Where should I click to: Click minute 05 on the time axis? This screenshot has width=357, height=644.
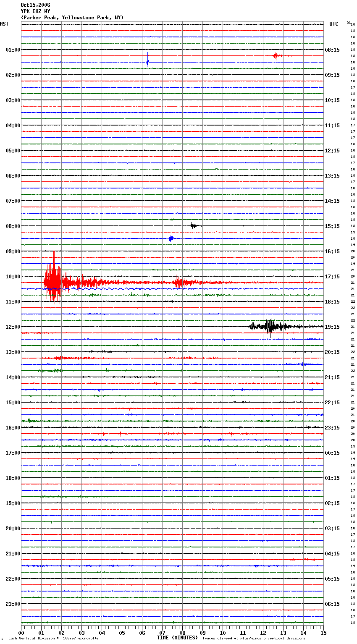pyautogui.click(x=122, y=633)
